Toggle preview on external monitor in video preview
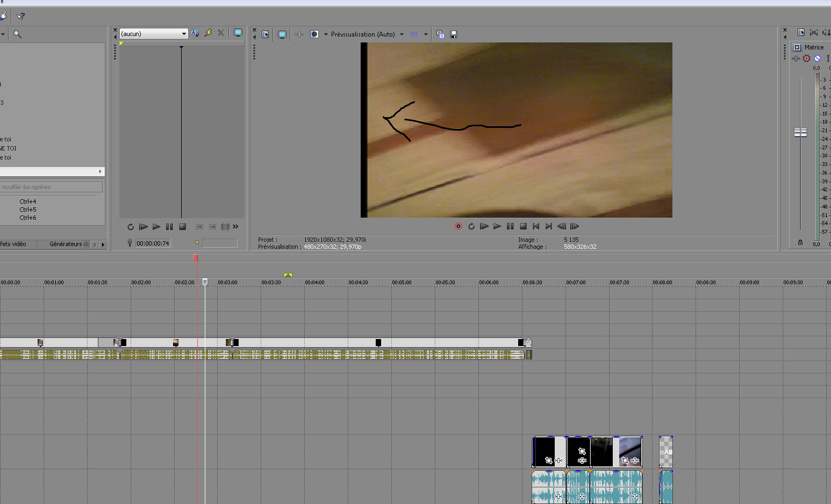Viewport: 831px width, 504px height. click(x=282, y=34)
